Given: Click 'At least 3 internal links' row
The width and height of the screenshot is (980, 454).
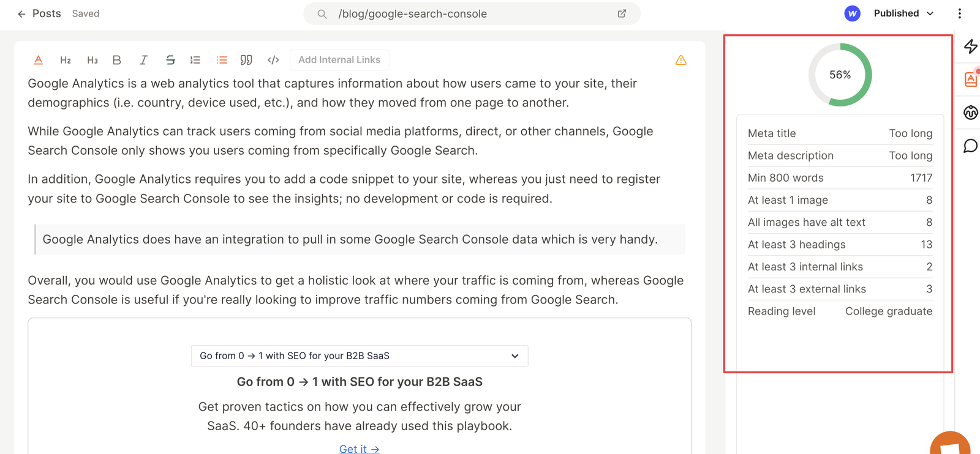Looking at the screenshot, I should point(840,267).
